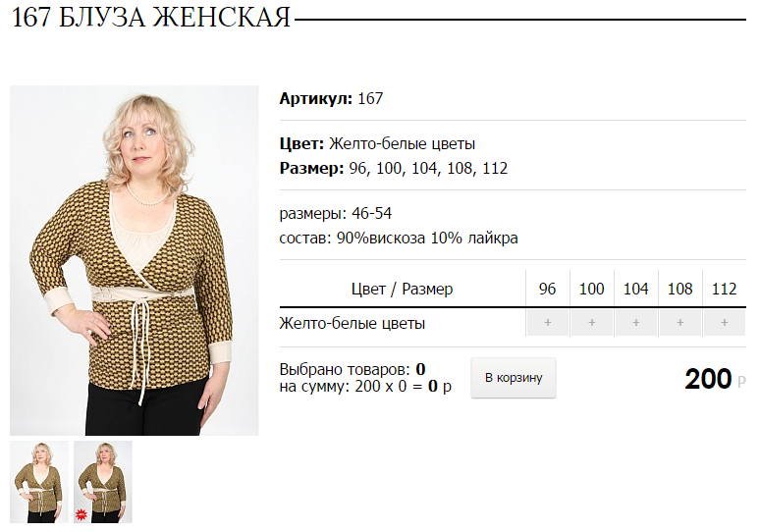Select the first small blouse thumbnail
This screenshot has height=532, width=760.
[39, 482]
